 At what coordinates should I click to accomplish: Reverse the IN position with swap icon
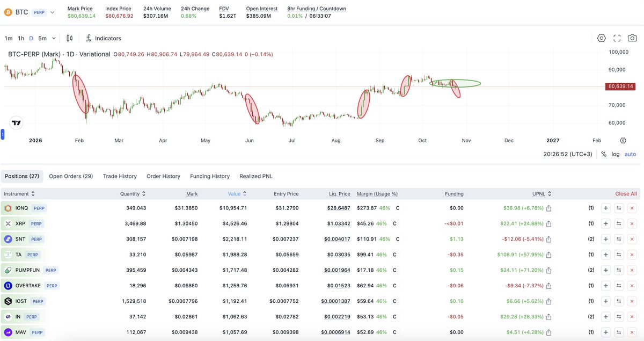(x=619, y=317)
